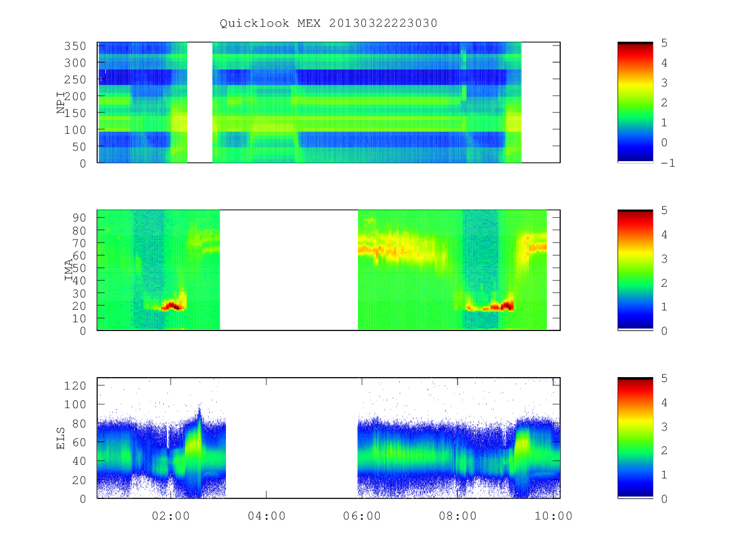Screen dimensions: 747x560
Task: Click the NPI spectrogram panel
Action: tap(329, 102)
